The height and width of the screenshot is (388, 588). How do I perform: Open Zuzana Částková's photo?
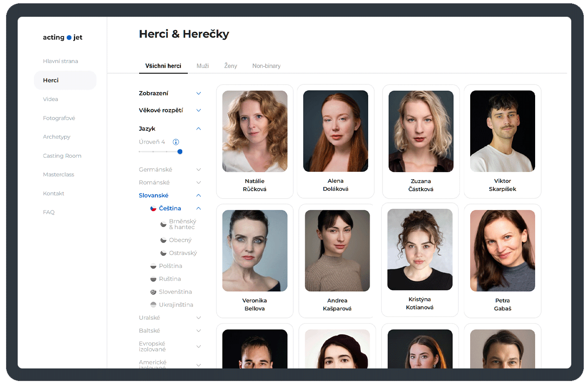click(x=421, y=131)
